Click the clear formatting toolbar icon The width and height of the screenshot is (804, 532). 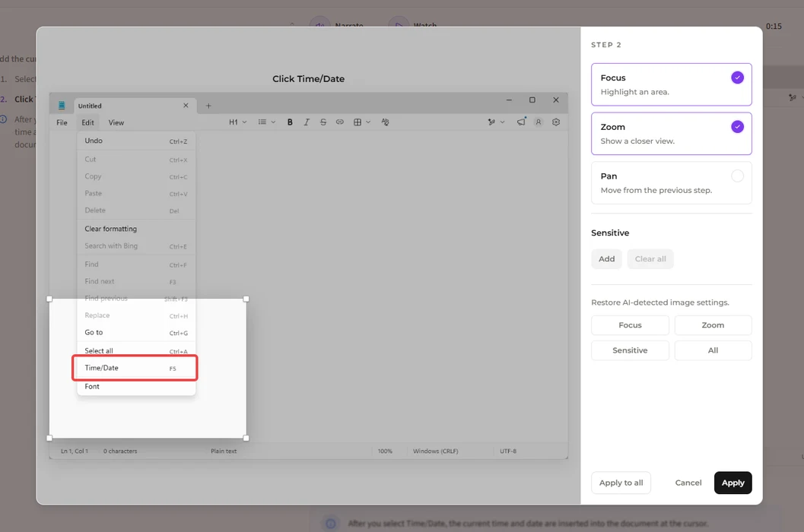point(385,122)
